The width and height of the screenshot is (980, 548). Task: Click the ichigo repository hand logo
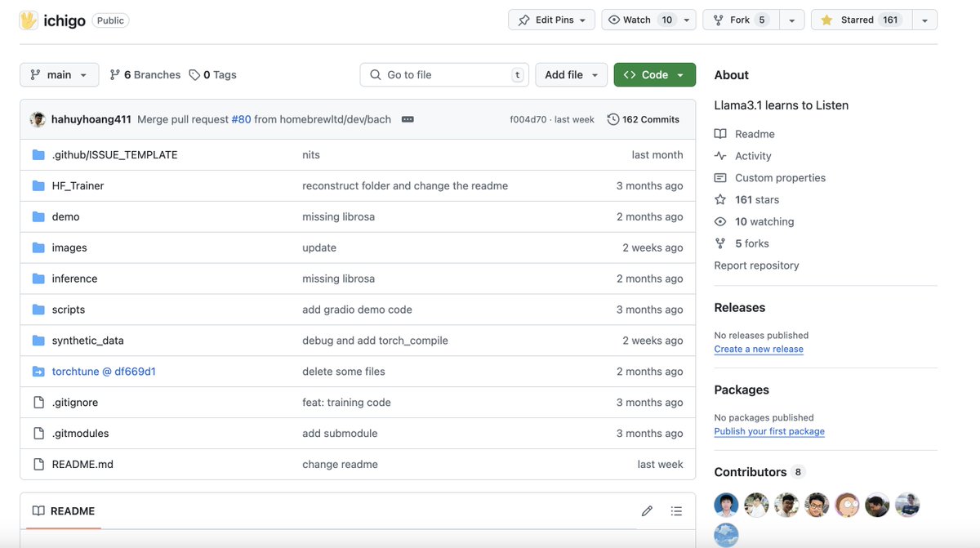click(29, 20)
